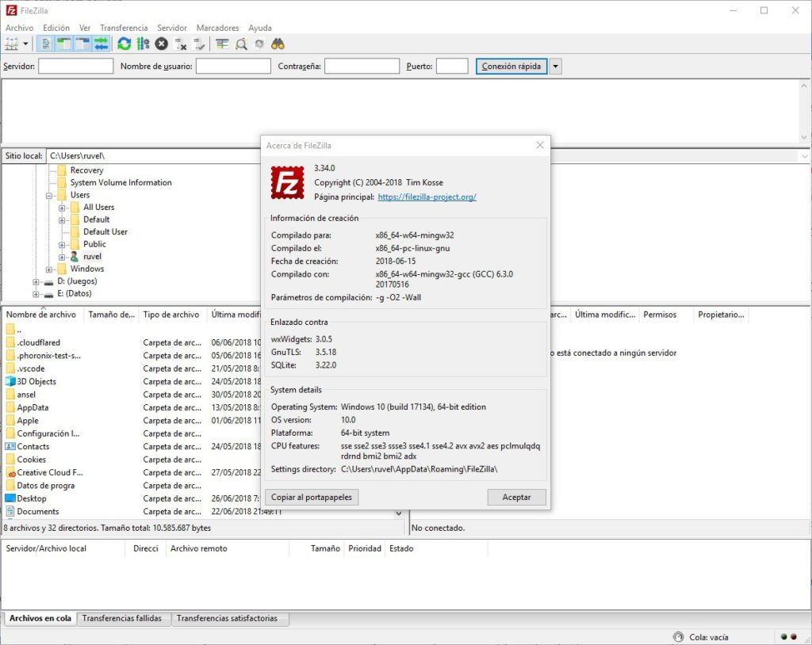Toggle processing of transfer queue
The width and height of the screenshot is (812, 645).
[x=143, y=44]
